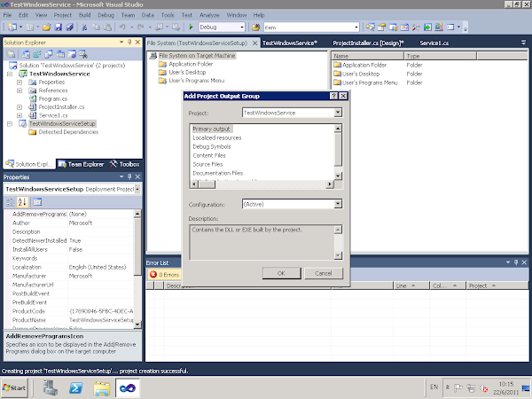Click the Properties icon in Solution Explorer toolbar
The image size is (532, 399).
(x=11, y=54)
